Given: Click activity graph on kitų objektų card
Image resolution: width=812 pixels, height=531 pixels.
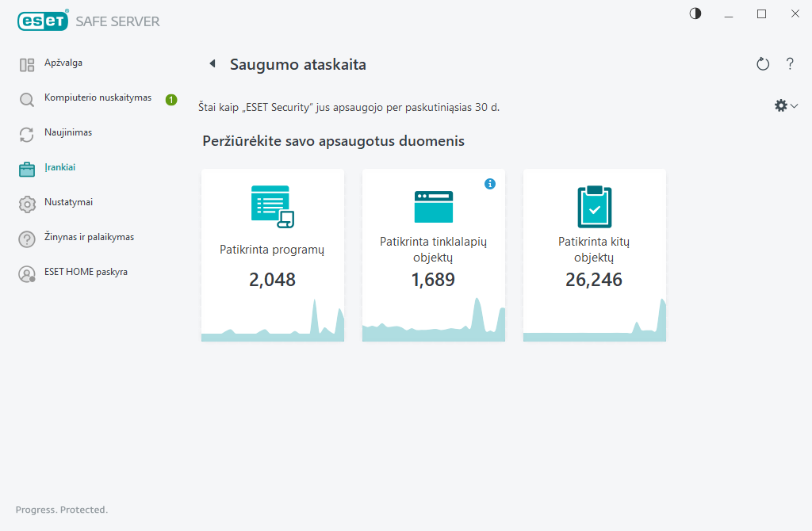Looking at the screenshot, I should 595,320.
